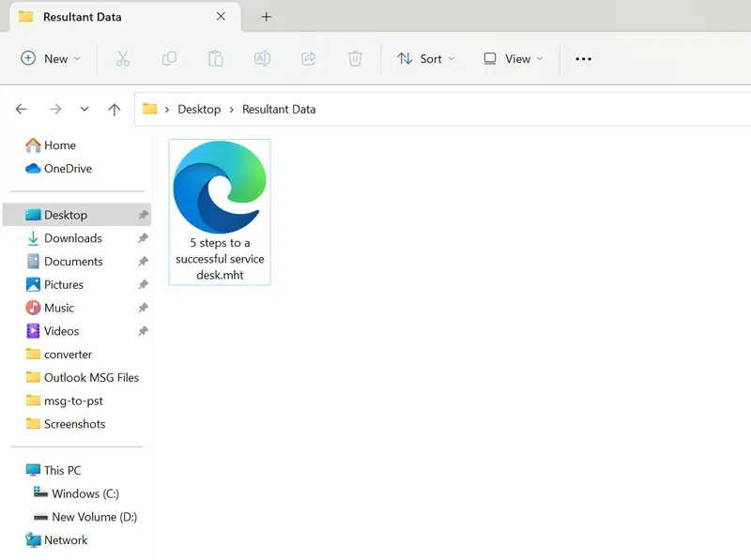The height and width of the screenshot is (560, 751).
Task: Select OneDrive in navigation pane
Action: (x=68, y=169)
